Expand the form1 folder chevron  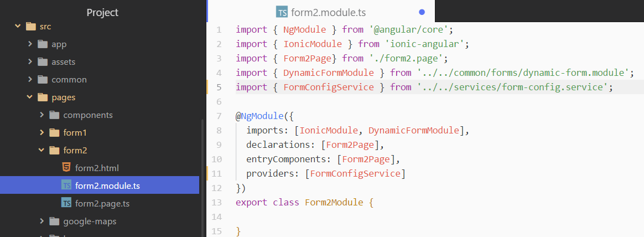click(x=41, y=133)
